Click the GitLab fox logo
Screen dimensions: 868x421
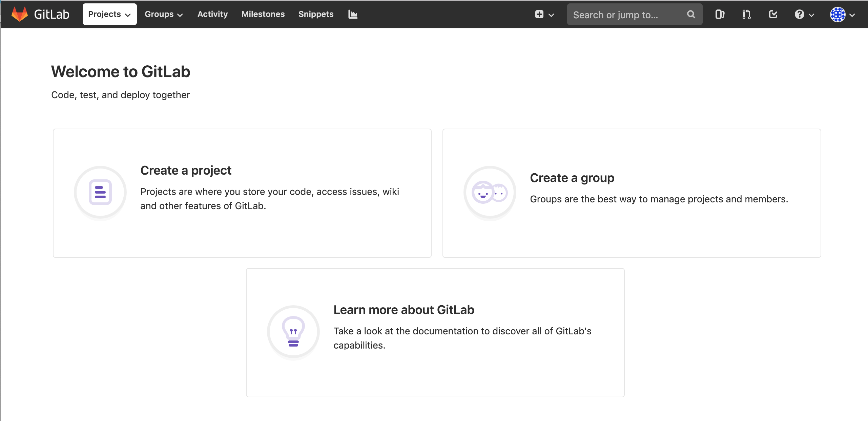point(20,14)
